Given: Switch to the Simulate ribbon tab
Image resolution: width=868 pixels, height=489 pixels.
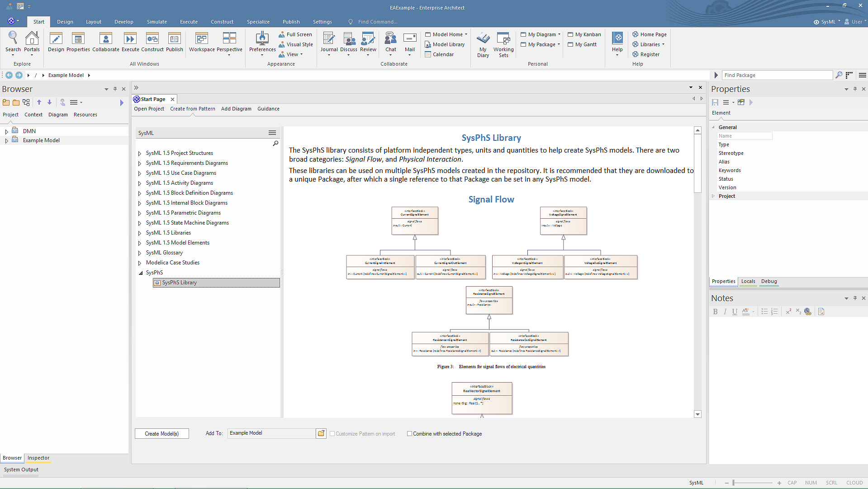Looking at the screenshot, I should click(157, 22).
